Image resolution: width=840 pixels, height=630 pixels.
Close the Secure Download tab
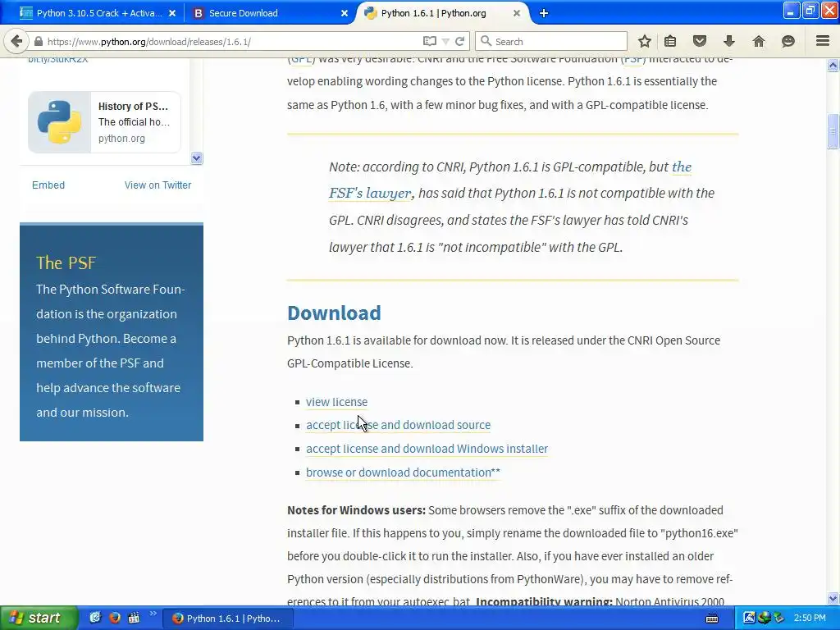click(344, 13)
